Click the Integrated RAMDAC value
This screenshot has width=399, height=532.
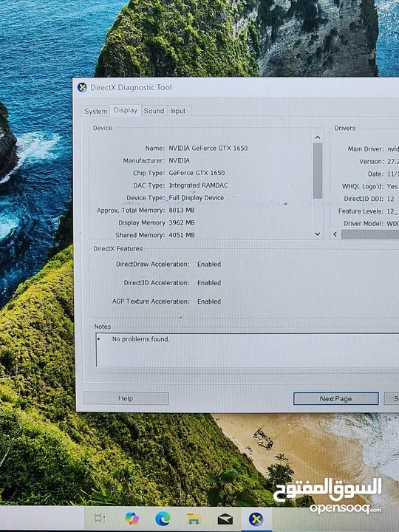pyautogui.click(x=199, y=185)
